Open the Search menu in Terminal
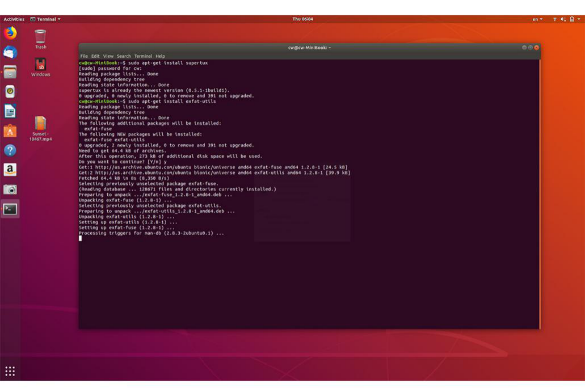This screenshot has width=585, height=392. [124, 56]
